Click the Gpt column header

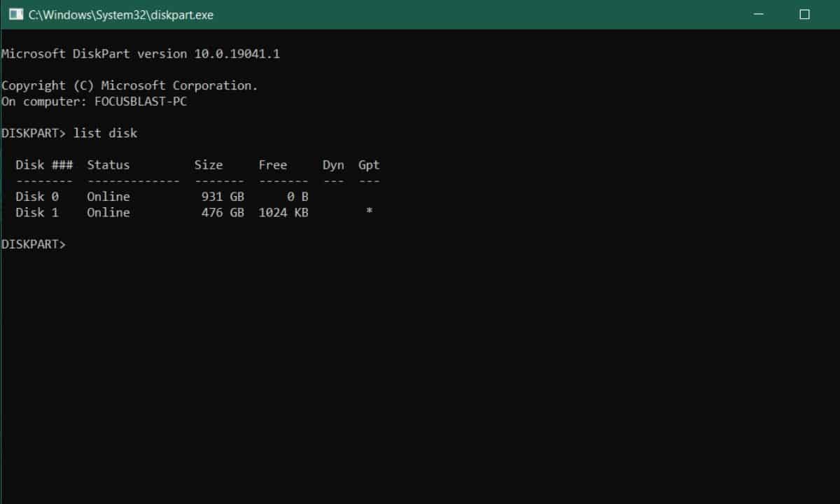click(x=369, y=165)
